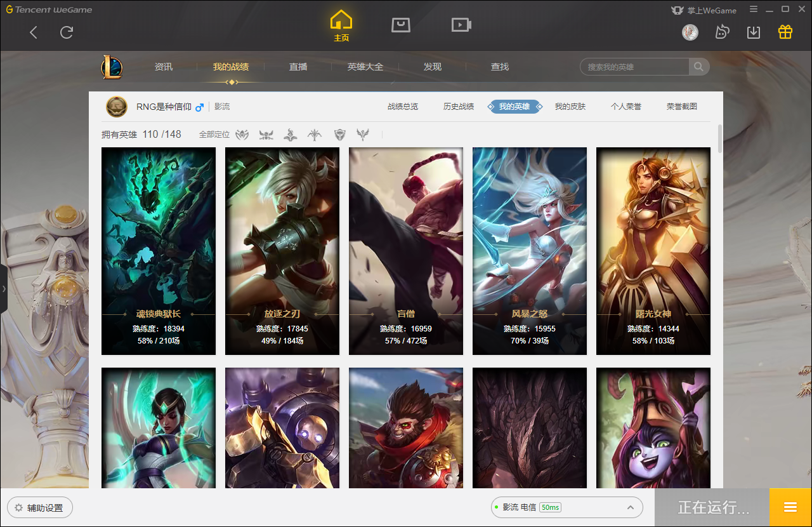This screenshot has width=812, height=527.
Task: Filter heroes by the third role icon
Action: pos(290,135)
